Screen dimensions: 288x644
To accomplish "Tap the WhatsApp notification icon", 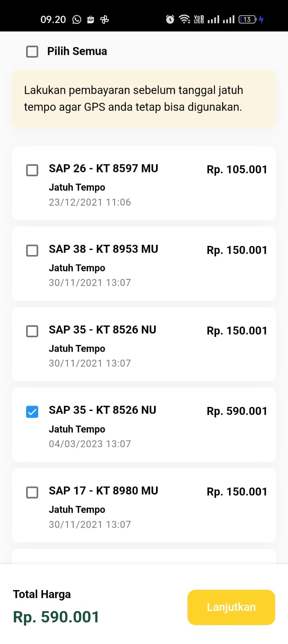I will pyautogui.click(x=77, y=19).
